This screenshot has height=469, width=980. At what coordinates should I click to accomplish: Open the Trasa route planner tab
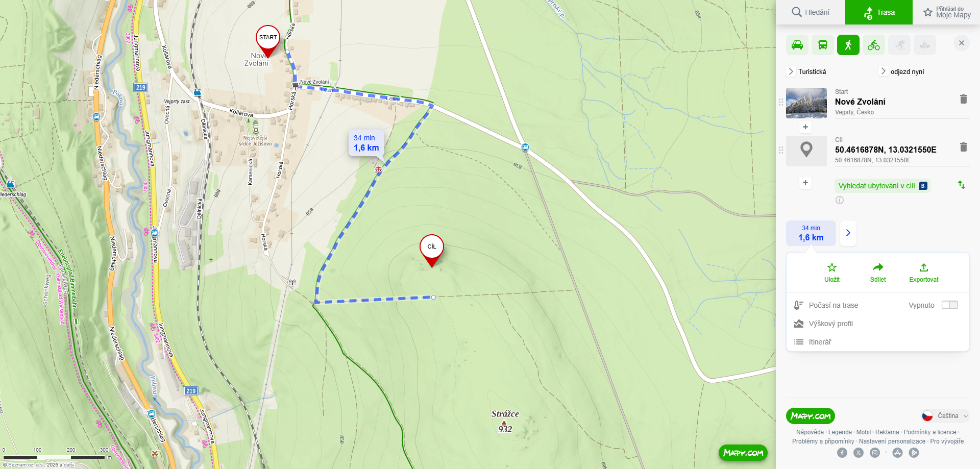[x=879, y=12]
